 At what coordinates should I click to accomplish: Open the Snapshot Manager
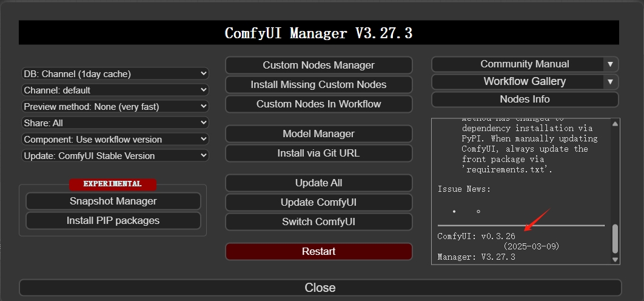[113, 201]
